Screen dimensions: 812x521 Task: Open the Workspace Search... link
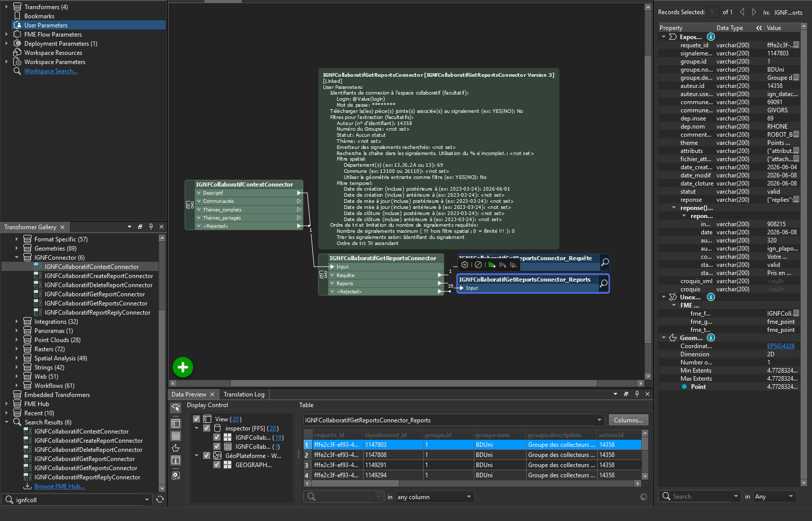51,71
